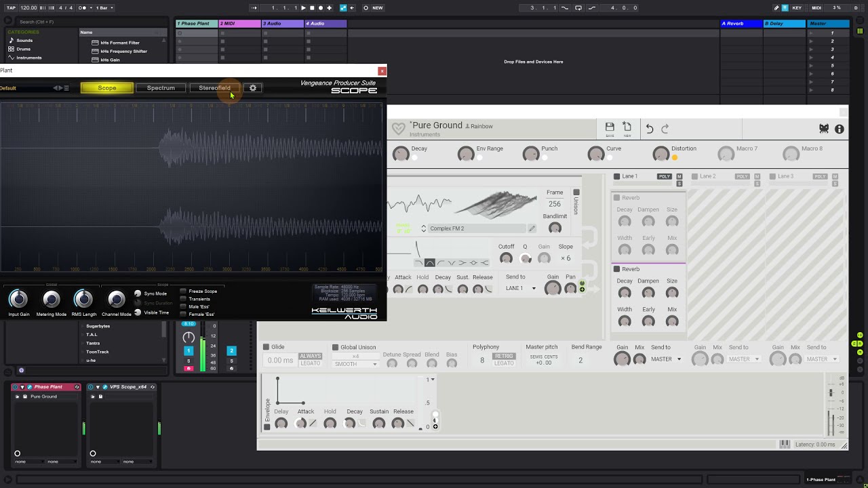Open the Send to LANE 1 dropdown
Image resolution: width=868 pixels, height=488 pixels.
point(521,288)
